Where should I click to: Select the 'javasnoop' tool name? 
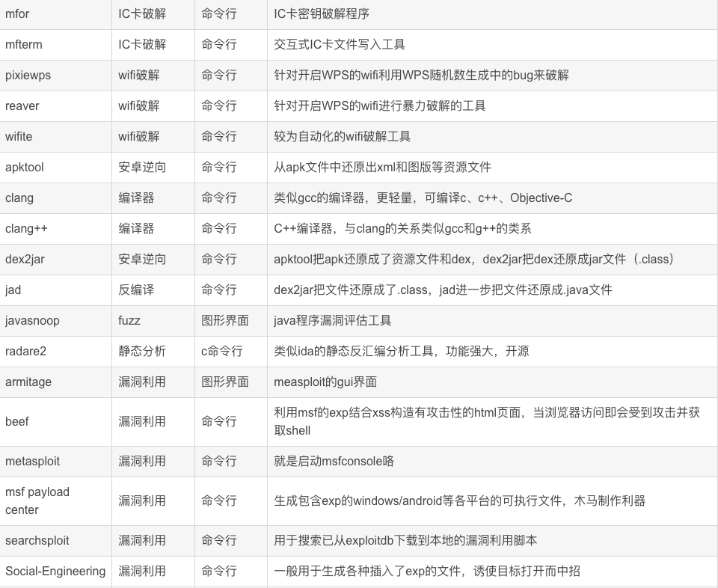[32, 321]
